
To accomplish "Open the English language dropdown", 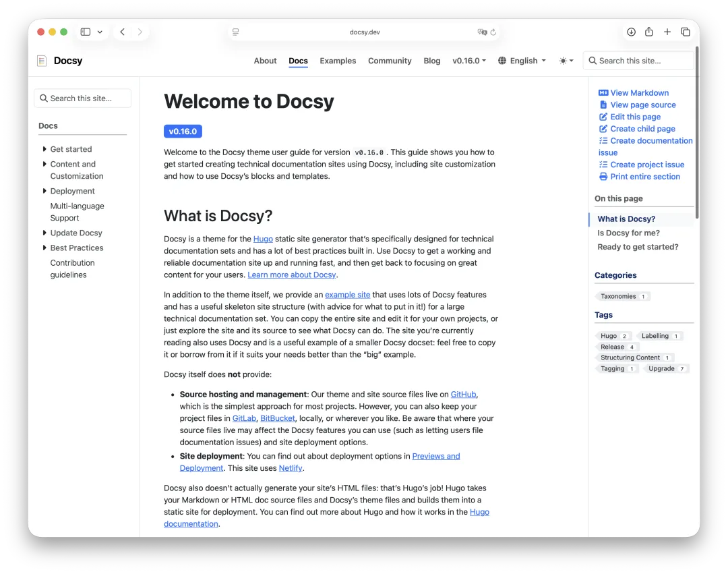I will click(522, 61).
